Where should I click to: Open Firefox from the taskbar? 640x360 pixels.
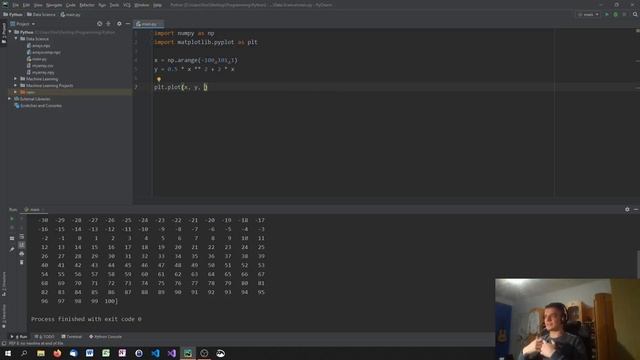point(57,353)
